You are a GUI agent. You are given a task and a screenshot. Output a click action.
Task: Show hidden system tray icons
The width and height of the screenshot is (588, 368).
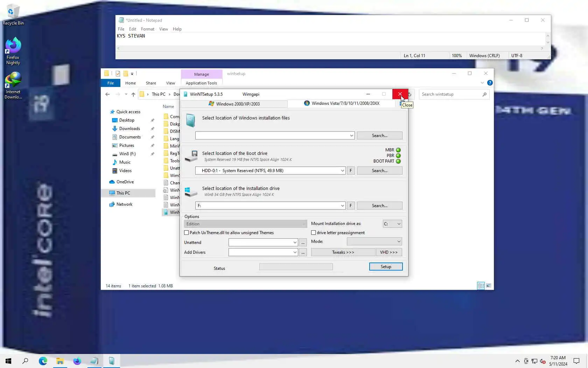click(518, 361)
